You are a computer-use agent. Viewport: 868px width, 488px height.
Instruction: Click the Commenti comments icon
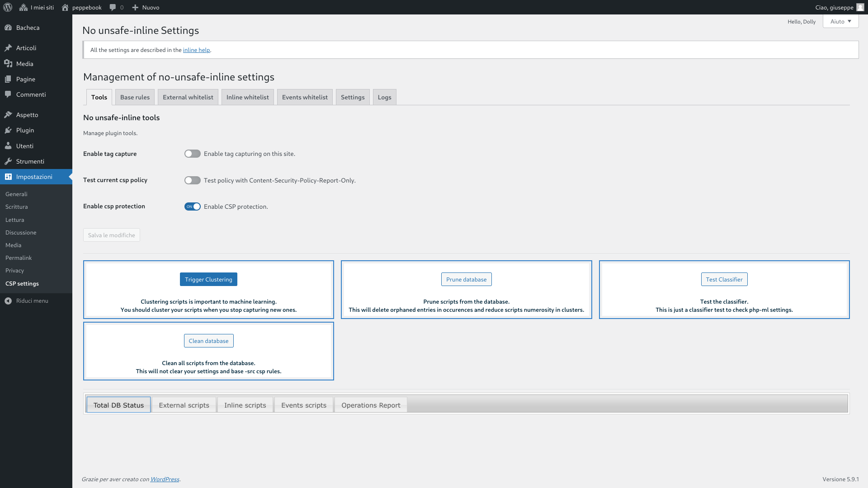(x=8, y=94)
